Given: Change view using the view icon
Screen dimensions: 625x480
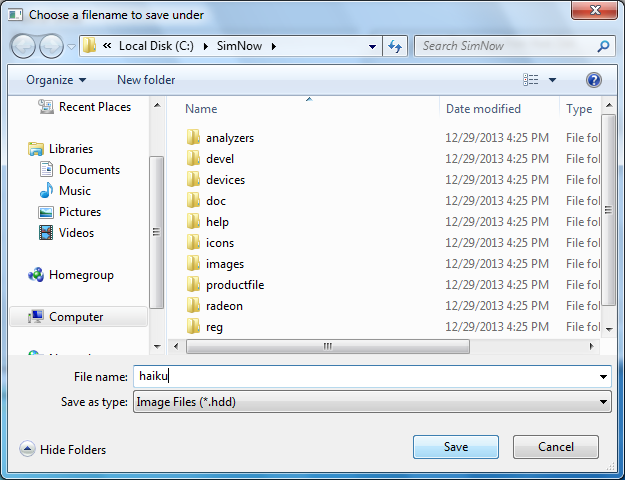Looking at the screenshot, I should point(531,80).
